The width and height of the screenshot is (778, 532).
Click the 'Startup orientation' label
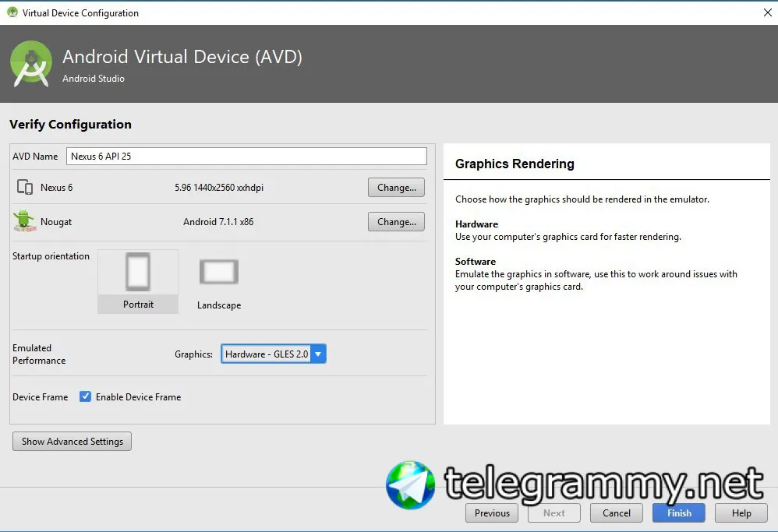click(x=51, y=255)
